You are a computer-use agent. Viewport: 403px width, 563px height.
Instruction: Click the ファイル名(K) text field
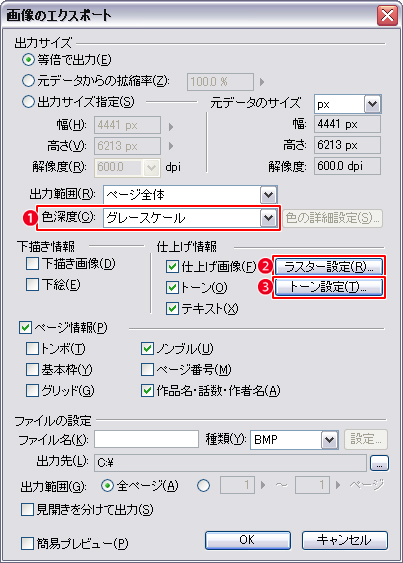tap(147, 439)
